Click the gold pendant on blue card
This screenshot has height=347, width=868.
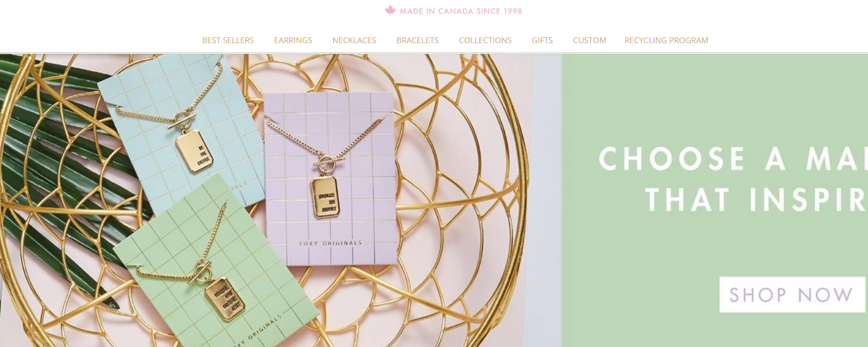194,152
